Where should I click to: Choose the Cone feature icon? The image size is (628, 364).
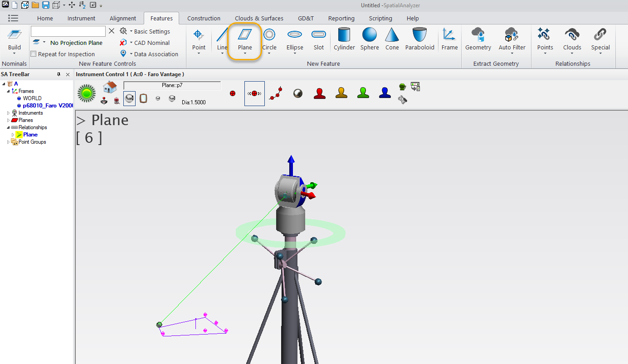[x=392, y=39]
